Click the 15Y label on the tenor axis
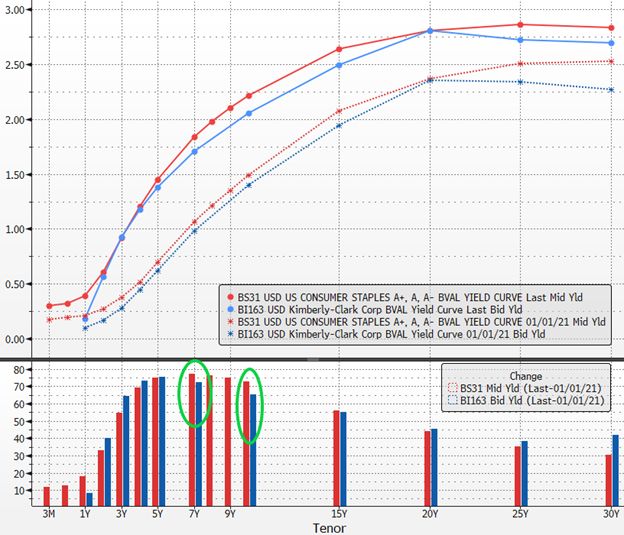Viewport: 624px width, 535px height. 339,514
